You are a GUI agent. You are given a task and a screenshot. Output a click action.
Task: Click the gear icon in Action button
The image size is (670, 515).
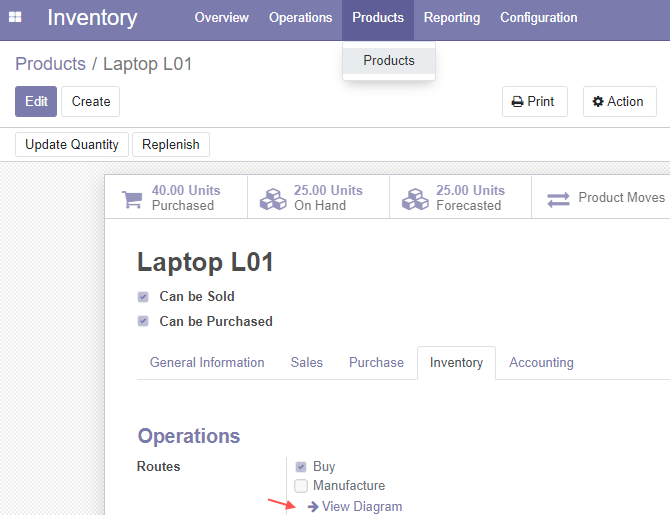point(598,101)
